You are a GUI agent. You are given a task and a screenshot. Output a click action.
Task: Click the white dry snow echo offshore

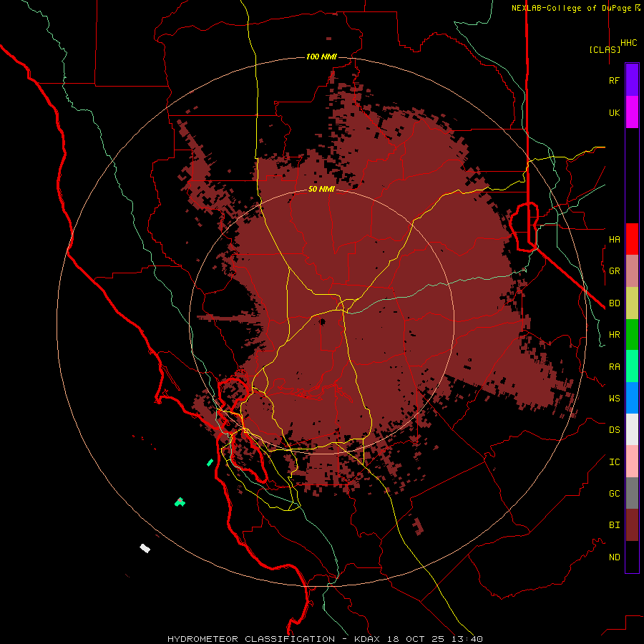[145, 548]
